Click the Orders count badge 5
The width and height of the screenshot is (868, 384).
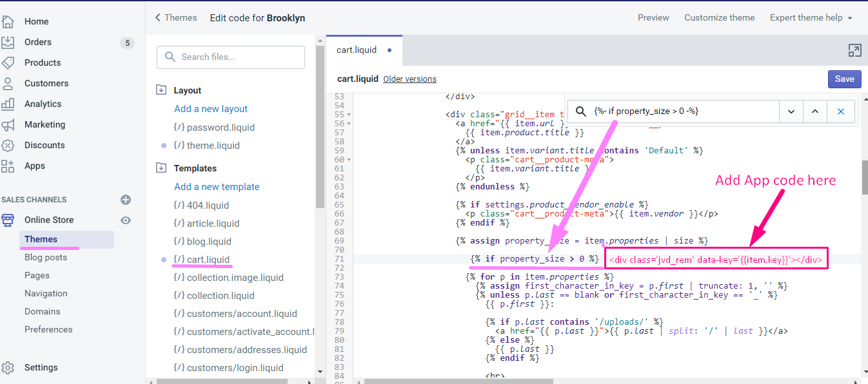pos(127,43)
